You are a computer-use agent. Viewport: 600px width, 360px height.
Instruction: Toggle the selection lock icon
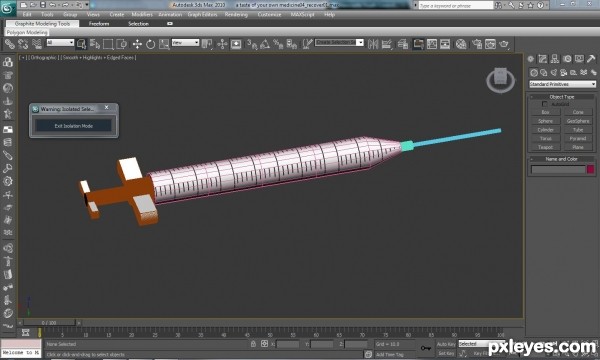pyautogui.click(x=253, y=344)
